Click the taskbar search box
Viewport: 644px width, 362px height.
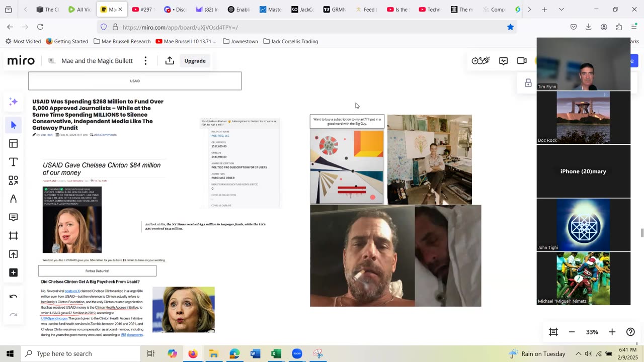point(80,353)
